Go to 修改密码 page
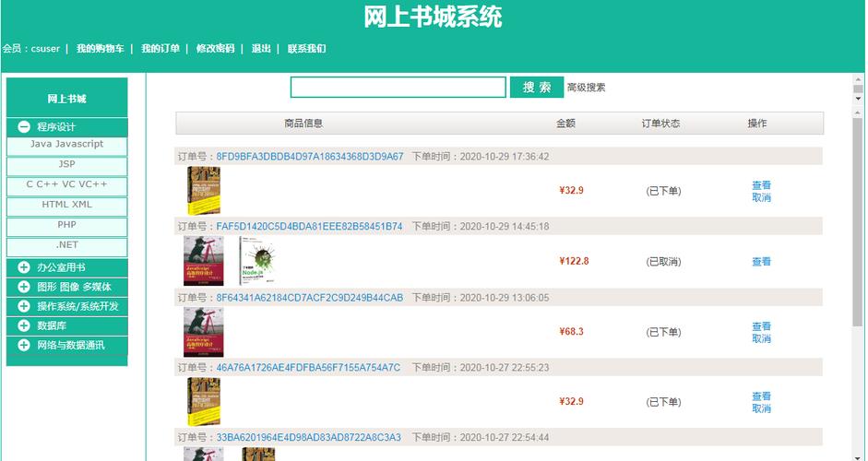The width and height of the screenshot is (868, 461). (x=215, y=49)
